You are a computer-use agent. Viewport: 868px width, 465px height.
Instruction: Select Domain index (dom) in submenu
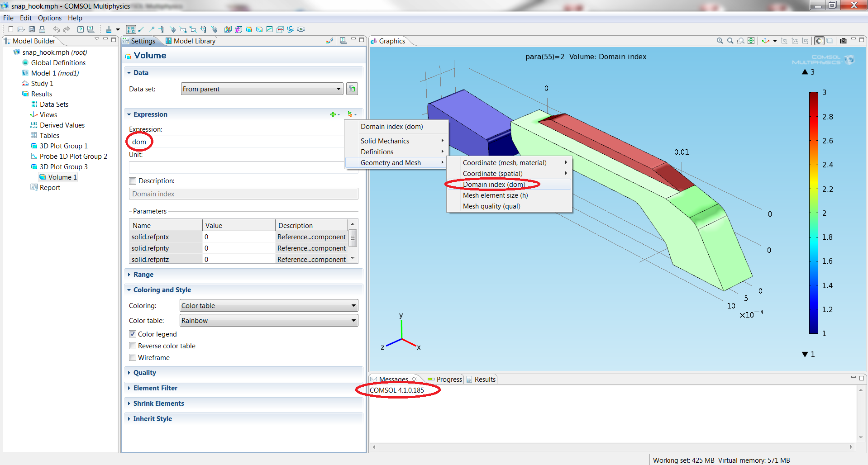click(x=494, y=185)
